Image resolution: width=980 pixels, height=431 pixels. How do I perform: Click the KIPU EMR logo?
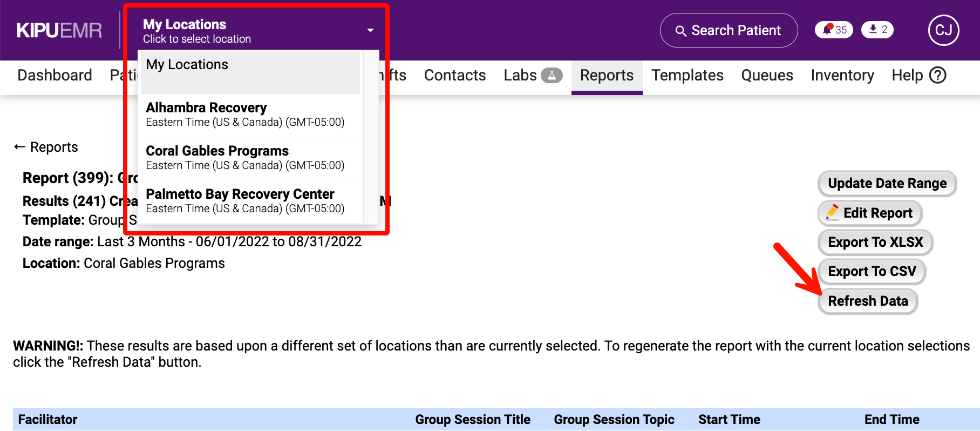pyautogui.click(x=59, y=30)
